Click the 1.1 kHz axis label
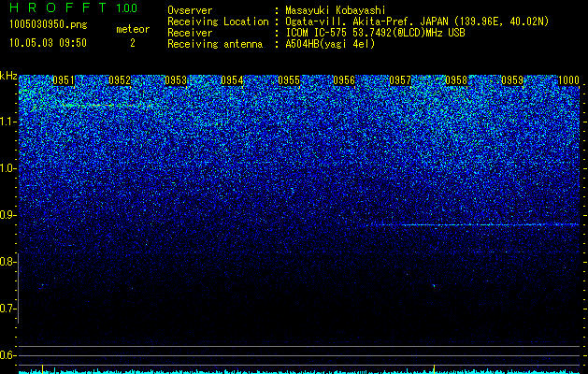This screenshot has height=374, width=588. coord(7,122)
